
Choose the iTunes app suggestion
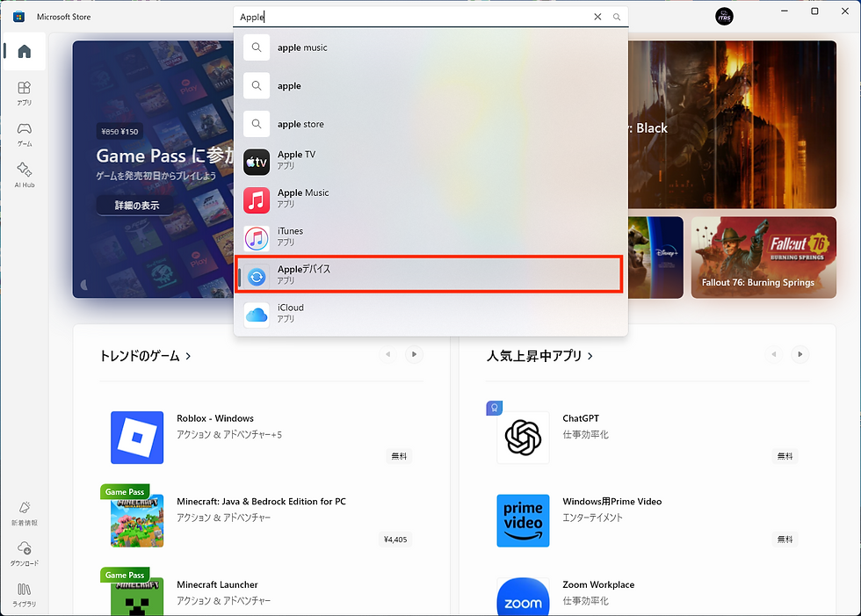(x=430, y=239)
